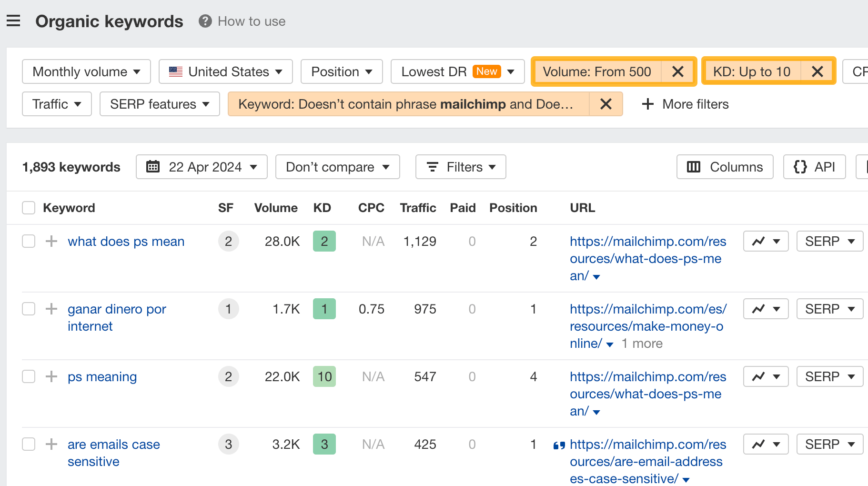The height and width of the screenshot is (486, 868).
Task: Expand the URL arrow under make-money-online
Action: click(x=609, y=344)
